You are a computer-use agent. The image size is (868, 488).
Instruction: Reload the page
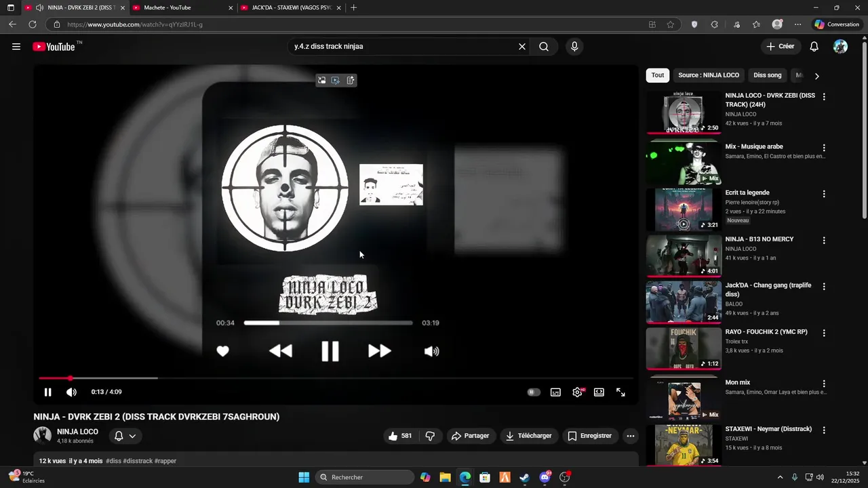point(32,24)
